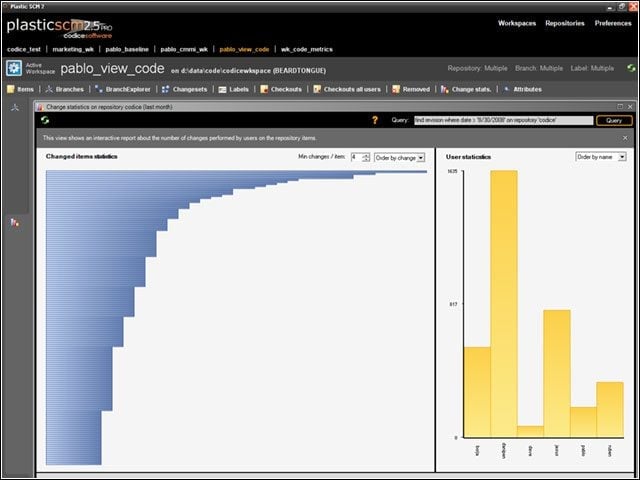Open the Branches view
Image resolution: width=640 pixels, height=480 pixels.
[64, 89]
